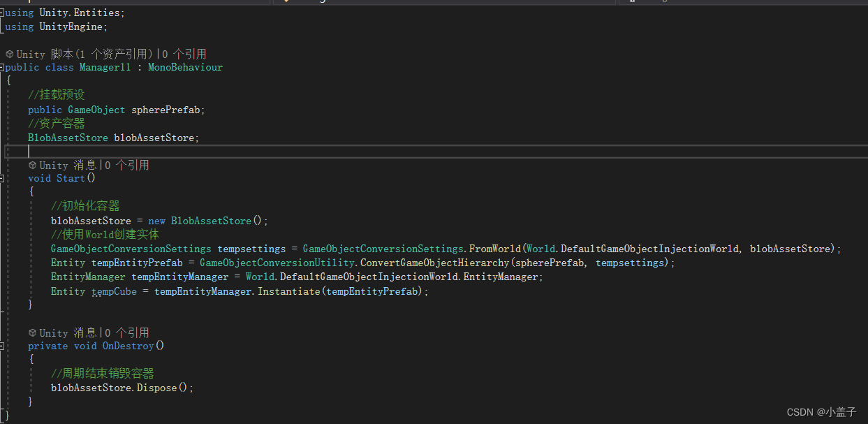This screenshot has height=424, width=868.
Task: Click the Dispose method call
Action: pos(157,387)
